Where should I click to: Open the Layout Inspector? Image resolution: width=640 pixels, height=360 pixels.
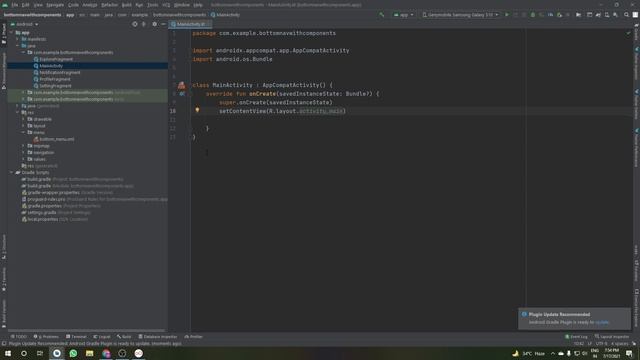[612, 337]
